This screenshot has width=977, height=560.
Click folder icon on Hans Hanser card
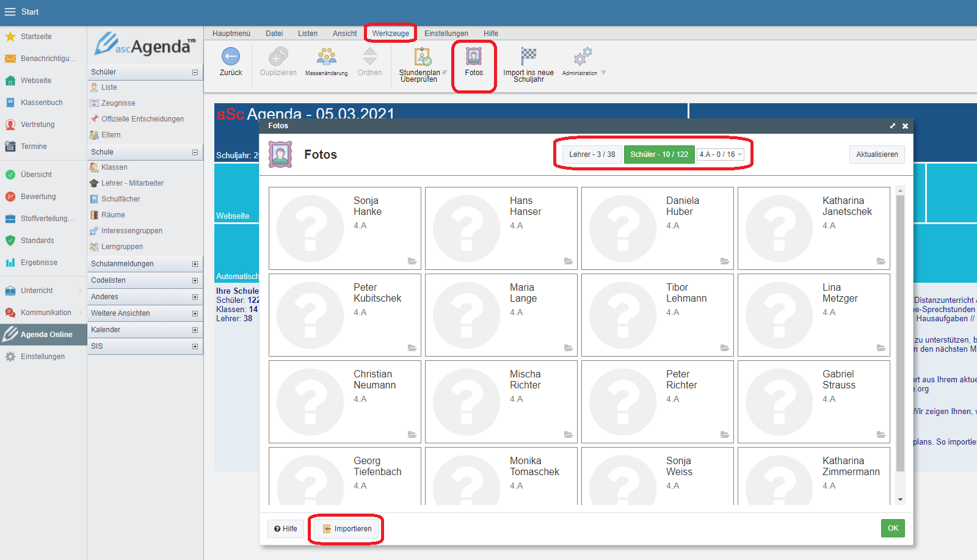click(568, 261)
